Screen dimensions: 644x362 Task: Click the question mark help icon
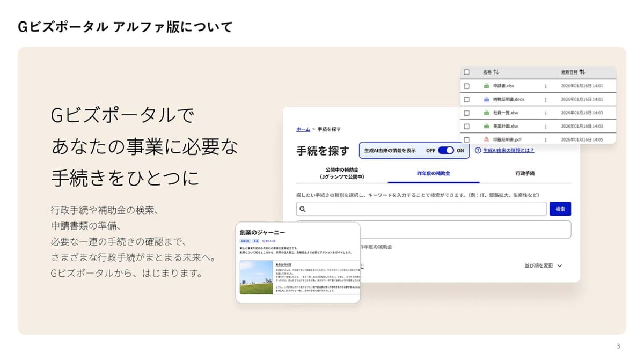[x=478, y=151]
